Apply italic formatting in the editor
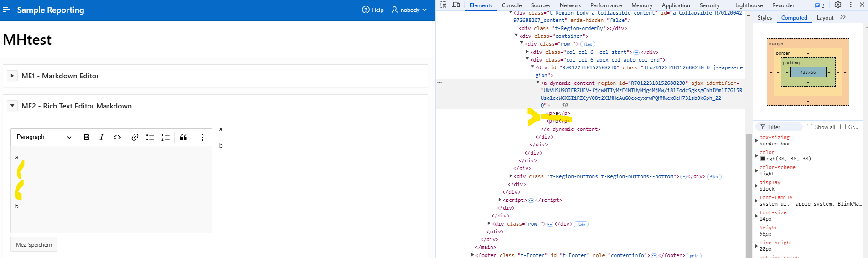Screen dimensions: 868x258 coord(102,137)
